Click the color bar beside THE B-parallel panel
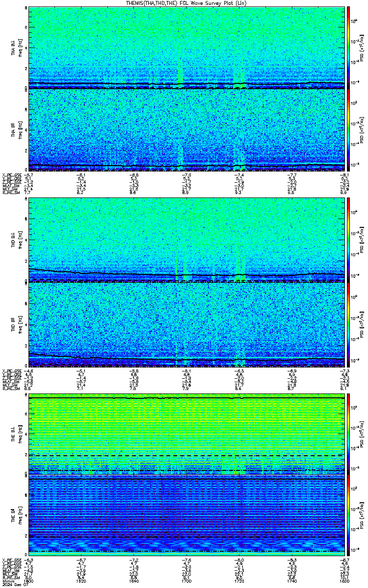Screen dimensions: 368x588 (349, 516)
